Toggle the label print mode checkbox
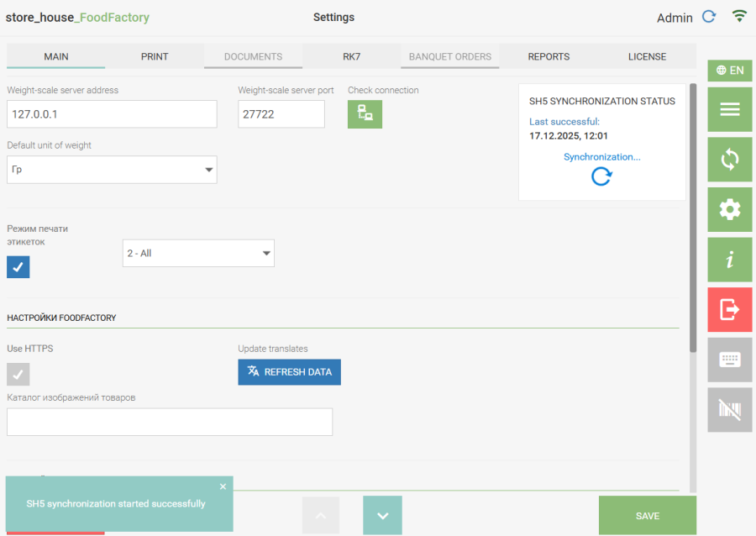Image resolution: width=756 pixels, height=536 pixels. pyautogui.click(x=18, y=267)
